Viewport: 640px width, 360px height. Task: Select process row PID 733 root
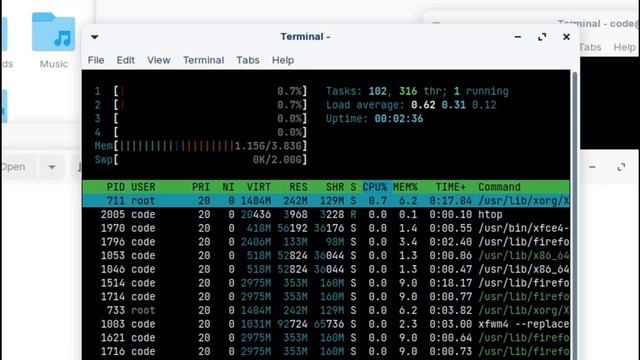[326, 310]
